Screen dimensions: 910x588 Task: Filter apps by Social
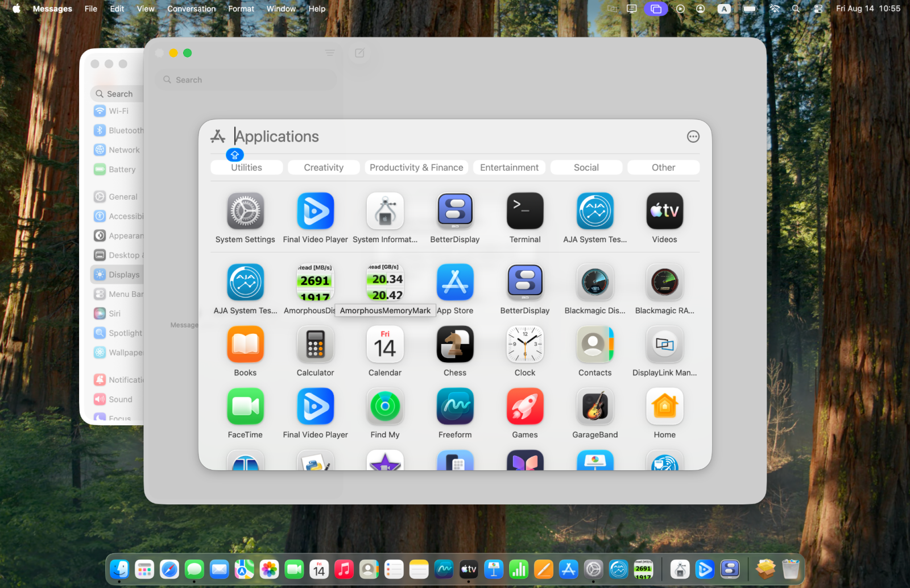[x=586, y=167]
